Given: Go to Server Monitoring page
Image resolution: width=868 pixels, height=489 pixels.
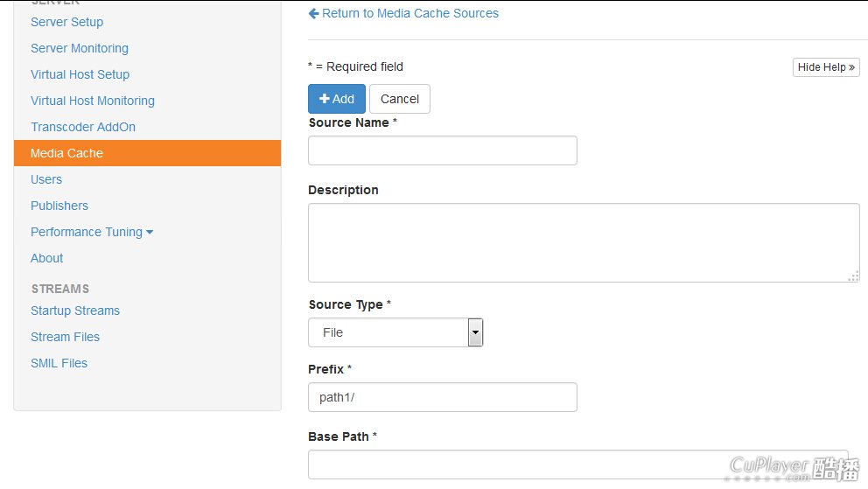Looking at the screenshot, I should point(80,48).
